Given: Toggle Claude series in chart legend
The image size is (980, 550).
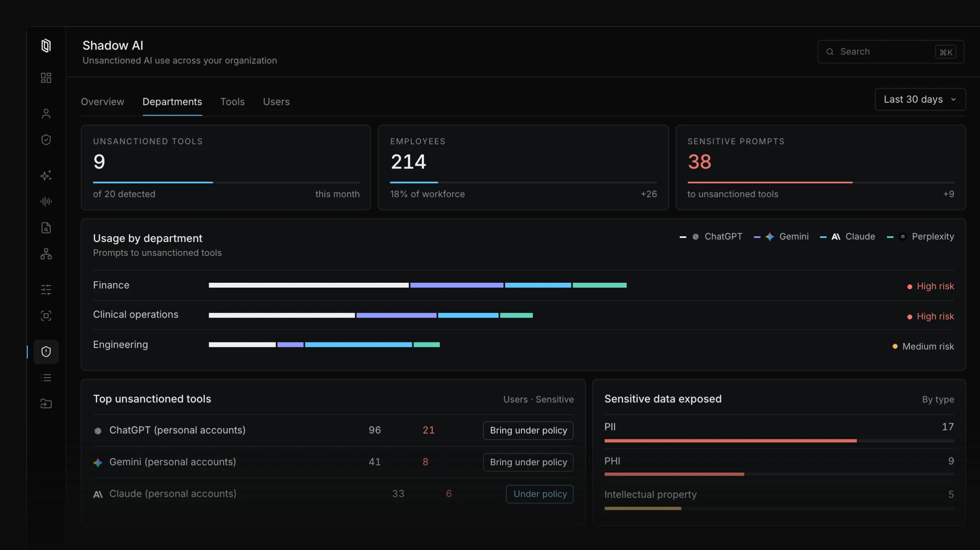Looking at the screenshot, I should click(848, 236).
